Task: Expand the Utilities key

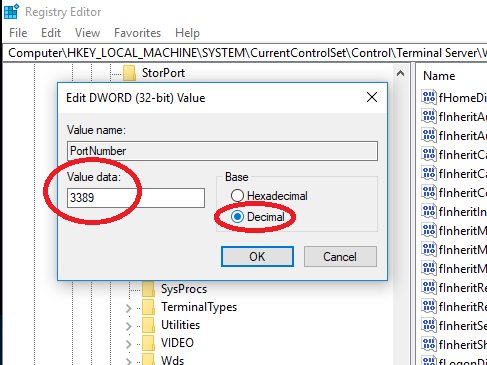Action: coord(129,326)
